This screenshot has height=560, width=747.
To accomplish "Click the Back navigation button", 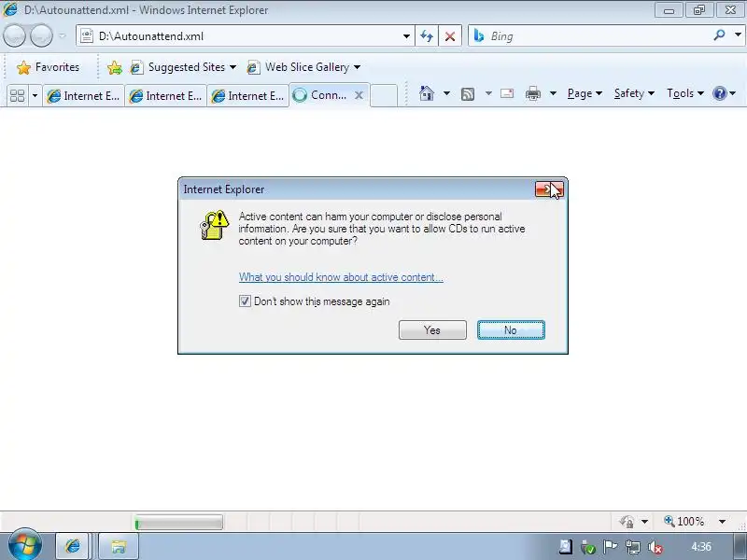I will (14, 35).
